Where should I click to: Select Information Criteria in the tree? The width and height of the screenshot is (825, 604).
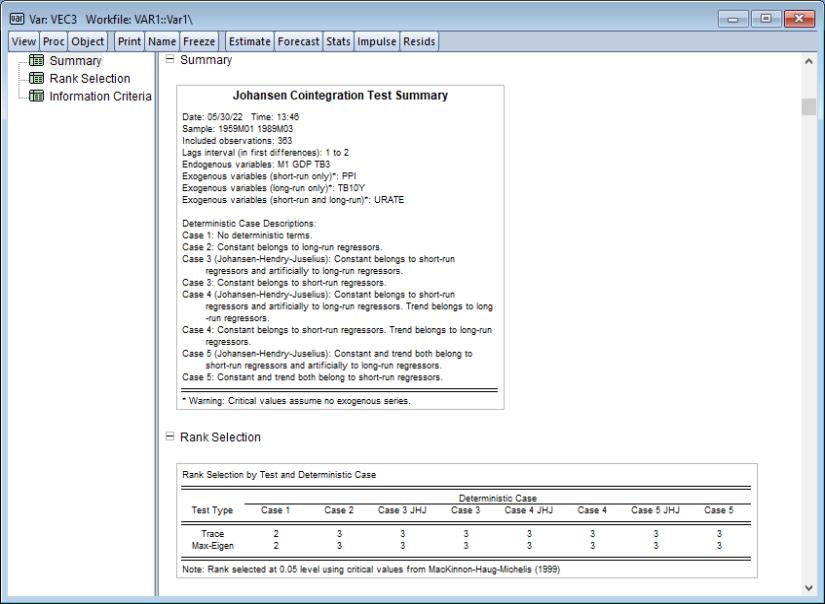(x=100, y=96)
